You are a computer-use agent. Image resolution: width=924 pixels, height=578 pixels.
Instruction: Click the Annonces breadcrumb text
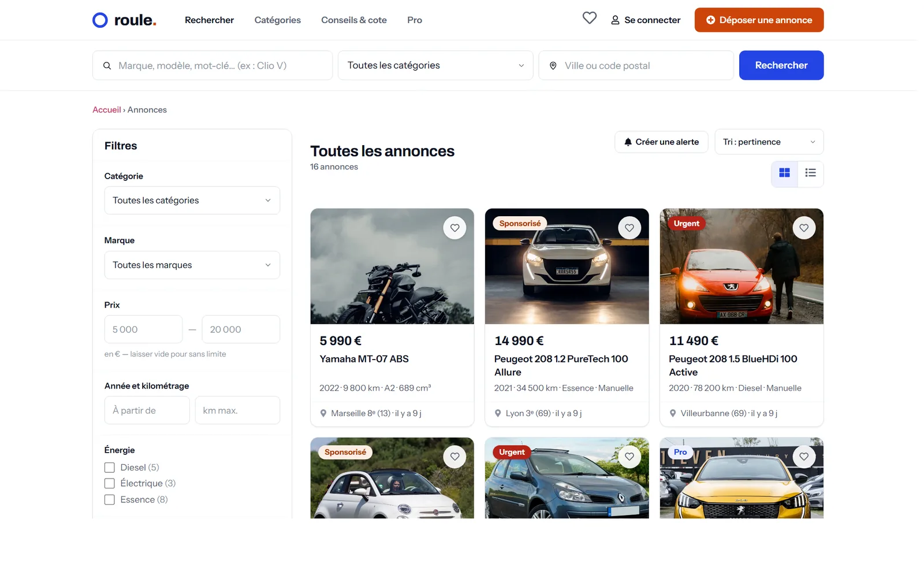147,110
